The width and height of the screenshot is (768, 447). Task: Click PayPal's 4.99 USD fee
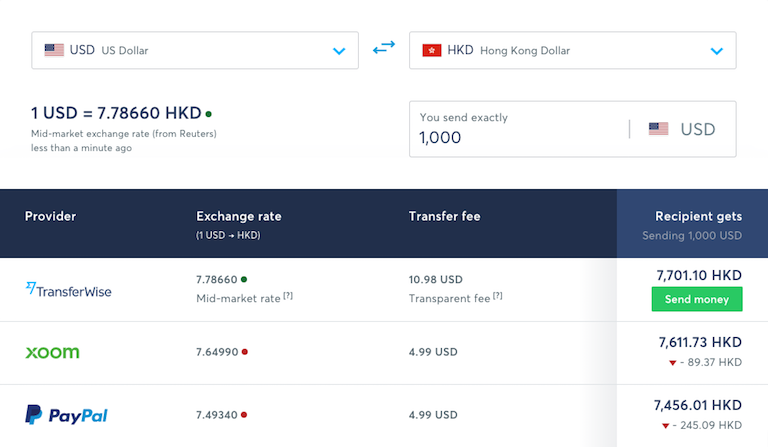[433, 415]
